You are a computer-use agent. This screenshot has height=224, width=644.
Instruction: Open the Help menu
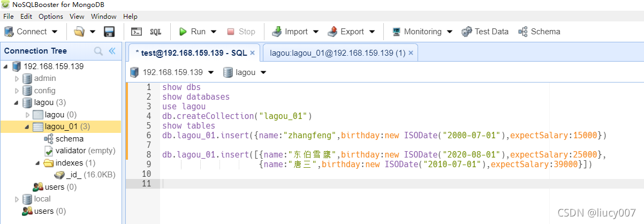[130, 17]
